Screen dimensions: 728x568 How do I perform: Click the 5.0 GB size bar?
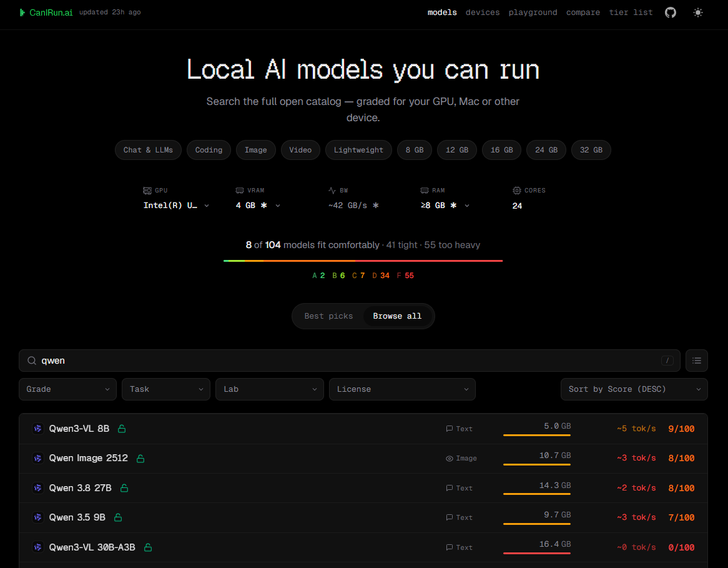pos(537,435)
